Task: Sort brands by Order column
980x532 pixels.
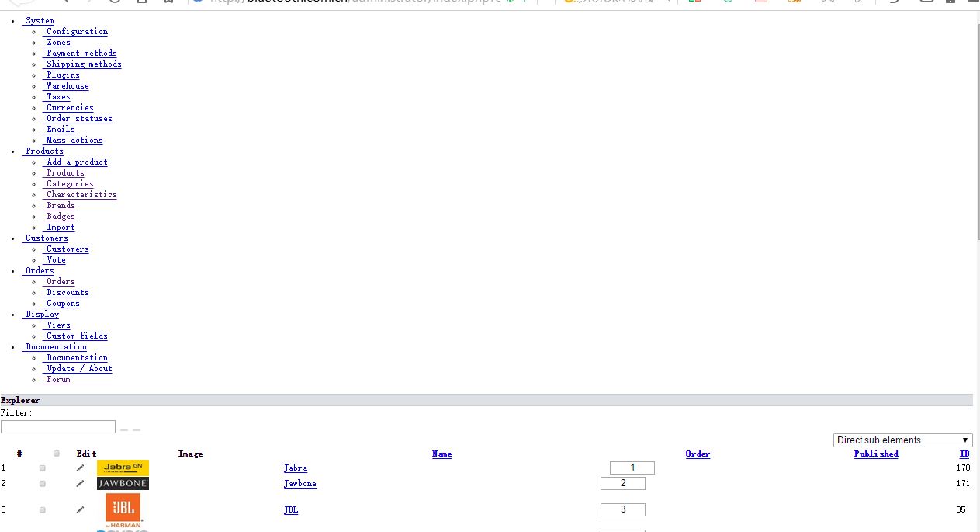Action: pos(698,454)
